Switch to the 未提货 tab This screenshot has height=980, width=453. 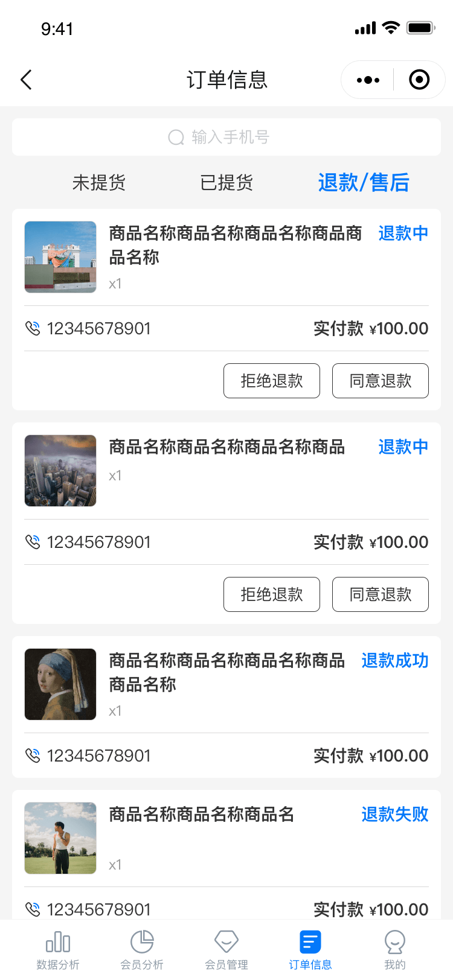pos(99,182)
